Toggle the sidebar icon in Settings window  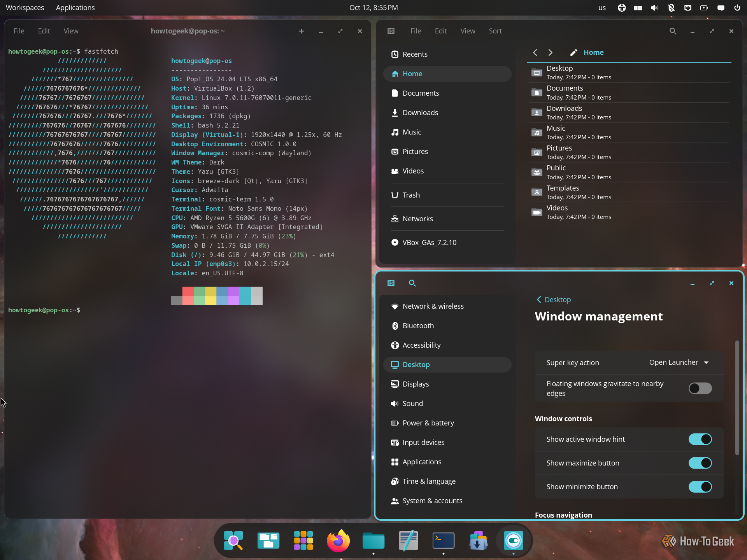tap(391, 283)
